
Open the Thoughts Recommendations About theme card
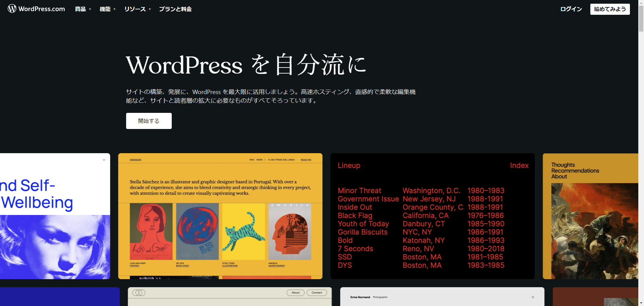click(x=590, y=216)
